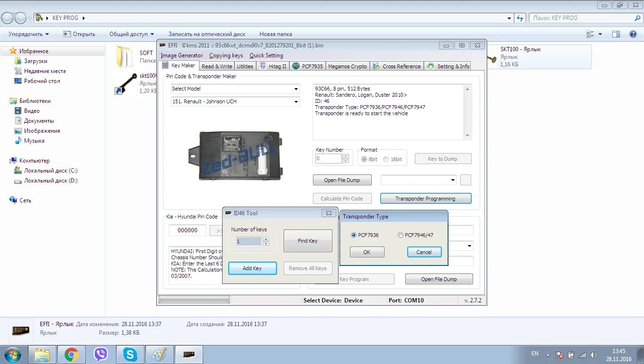Select the SOFT folder icon
Image resolution: width=644 pixels, height=364 pixels.
(125, 57)
